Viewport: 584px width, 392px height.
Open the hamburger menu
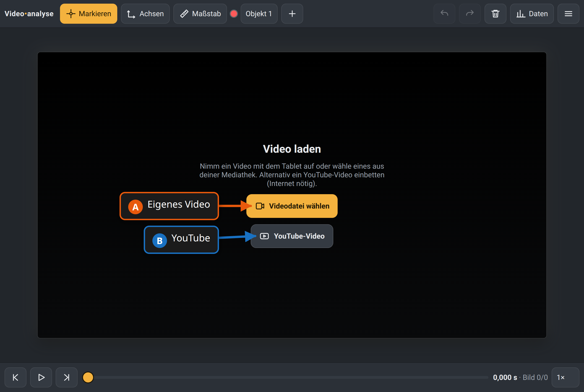point(568,14)
